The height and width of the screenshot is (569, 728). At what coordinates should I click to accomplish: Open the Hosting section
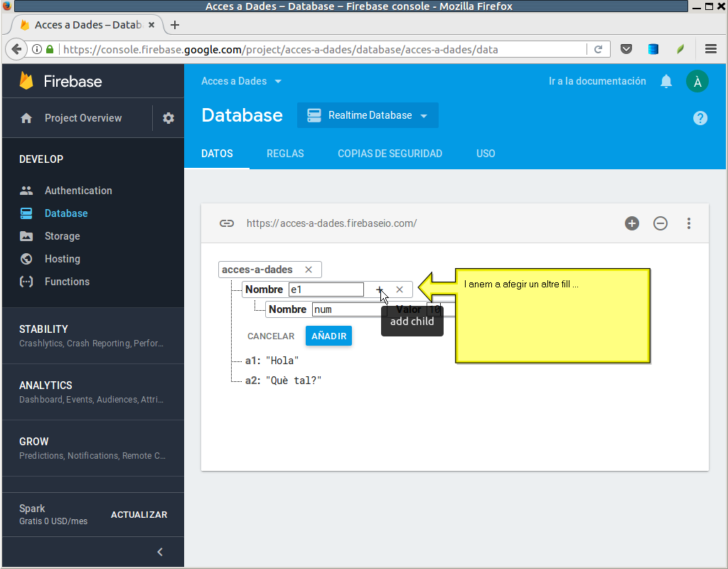63,259
